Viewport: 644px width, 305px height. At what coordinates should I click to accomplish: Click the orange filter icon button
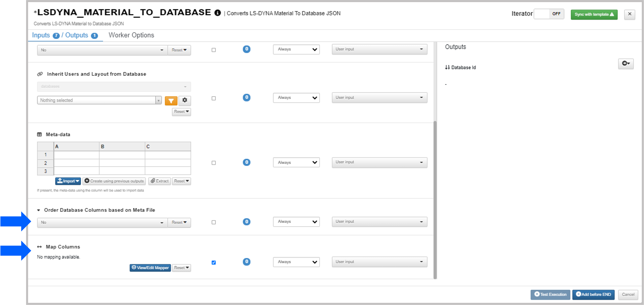[x=171, y=101]
